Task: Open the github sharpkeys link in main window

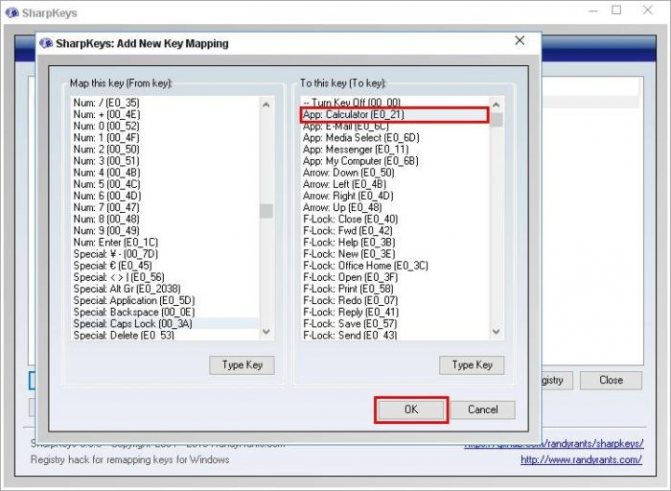Action: pos(554,443)
